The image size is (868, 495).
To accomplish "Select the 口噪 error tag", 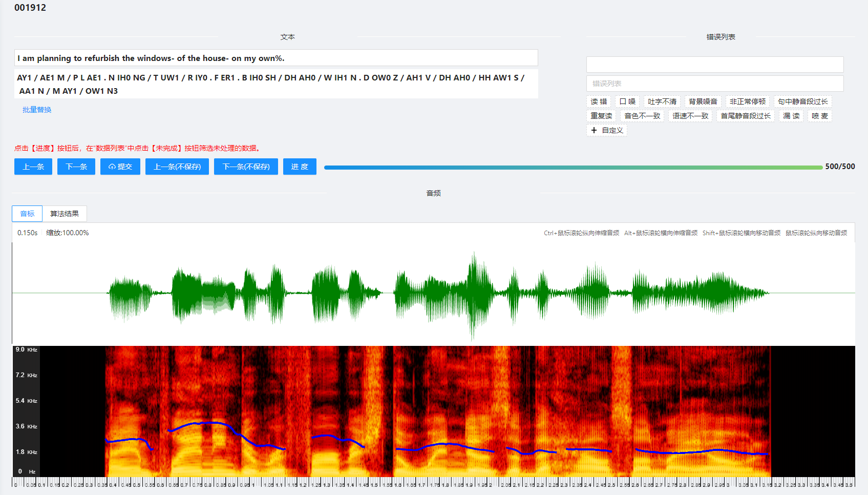I will click(x=627, y=101).
